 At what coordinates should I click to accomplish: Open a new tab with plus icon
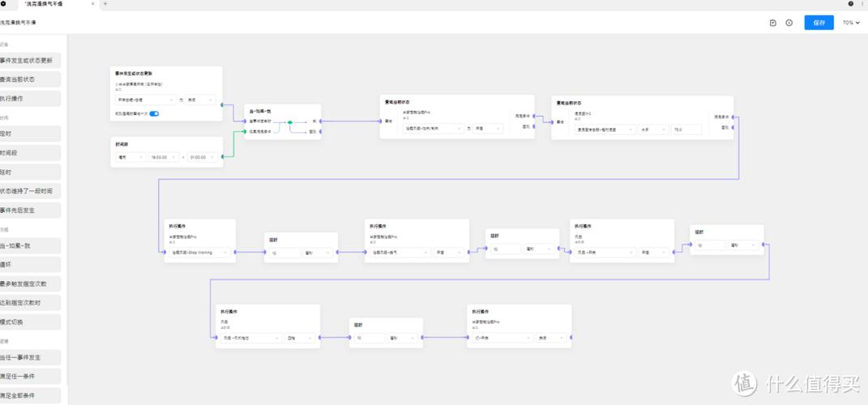[105, 3]
